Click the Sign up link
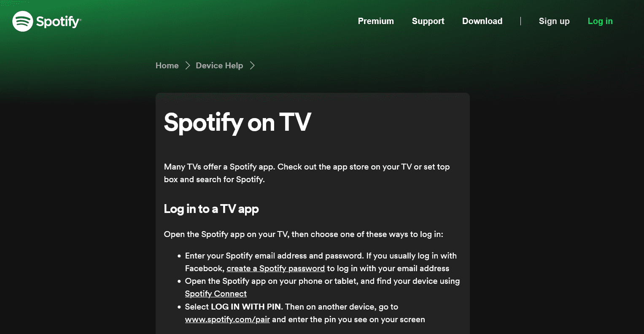Screen dimensions: 644x334 point(554,21)
